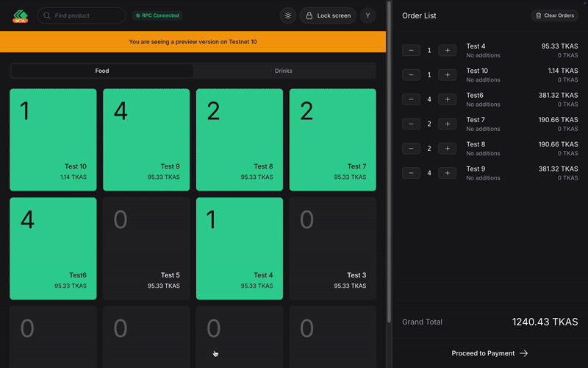
Task: Select the Food tab
Action: click(102, 71)
